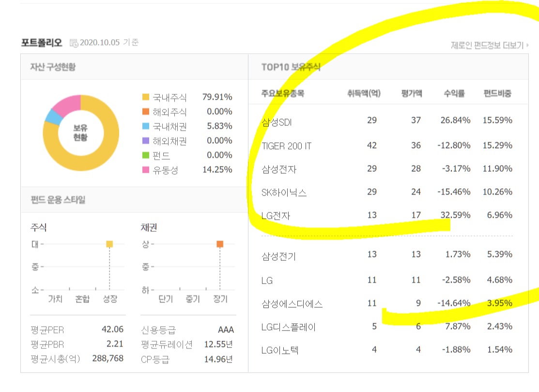Select the LG이노텍 holding name

280,350
